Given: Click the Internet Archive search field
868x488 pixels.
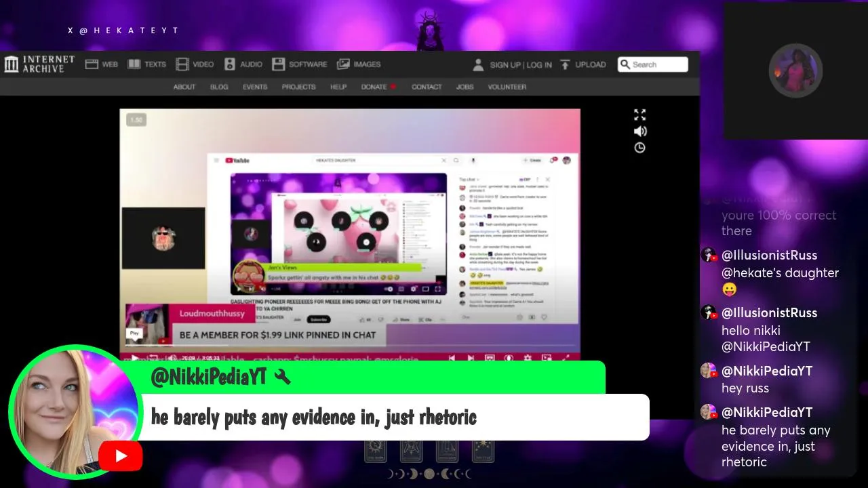Looking at the screenshot, I should [x=652, y=64].
